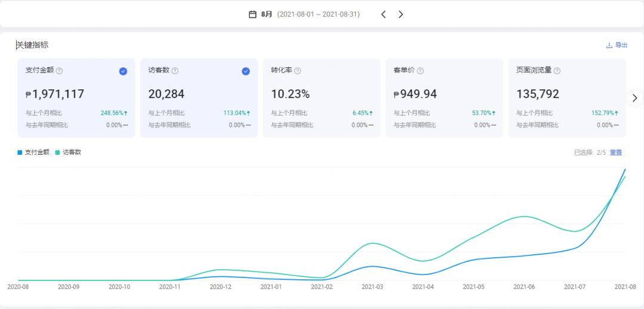Click the 2021-08 axis label
The image size is (644, 309).
(626, 287)
